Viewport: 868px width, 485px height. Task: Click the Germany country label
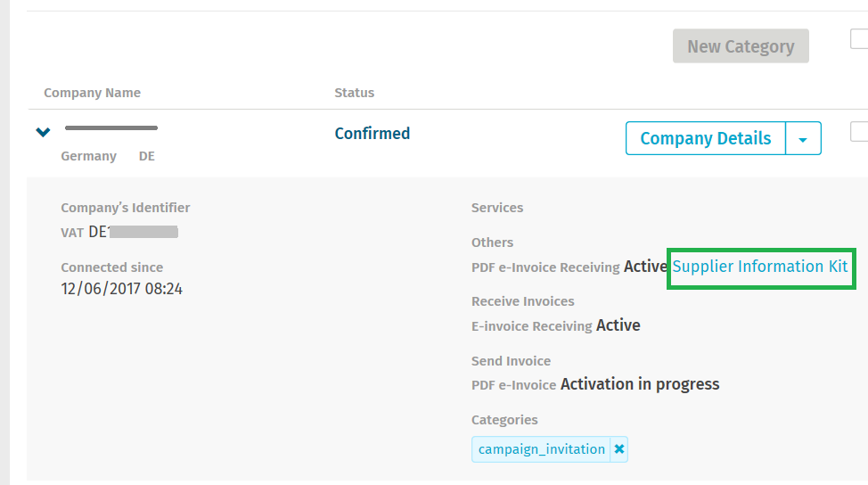[x=88, y=156]
